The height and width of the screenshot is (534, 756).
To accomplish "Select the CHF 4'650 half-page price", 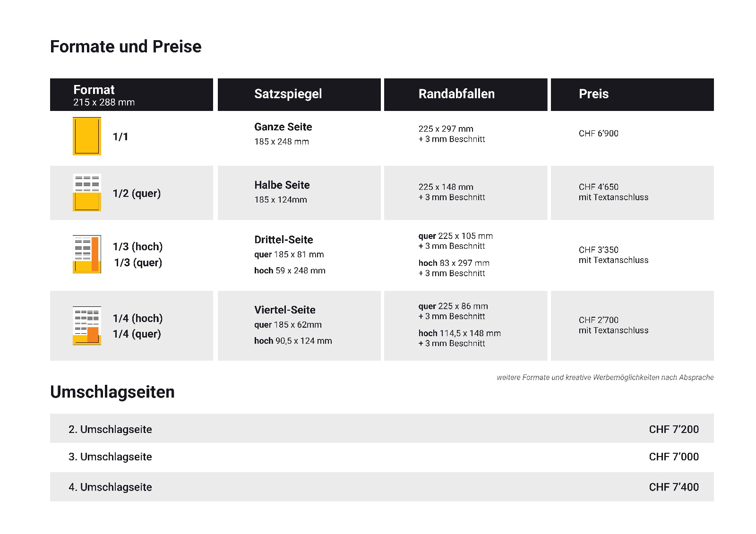I will click(x=598, y=187).
